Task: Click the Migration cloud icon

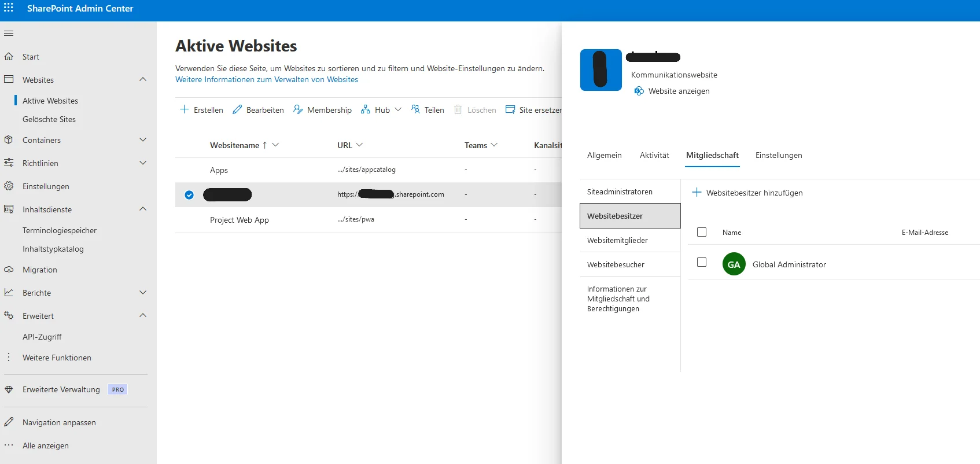Action: [x=9, y=270]
